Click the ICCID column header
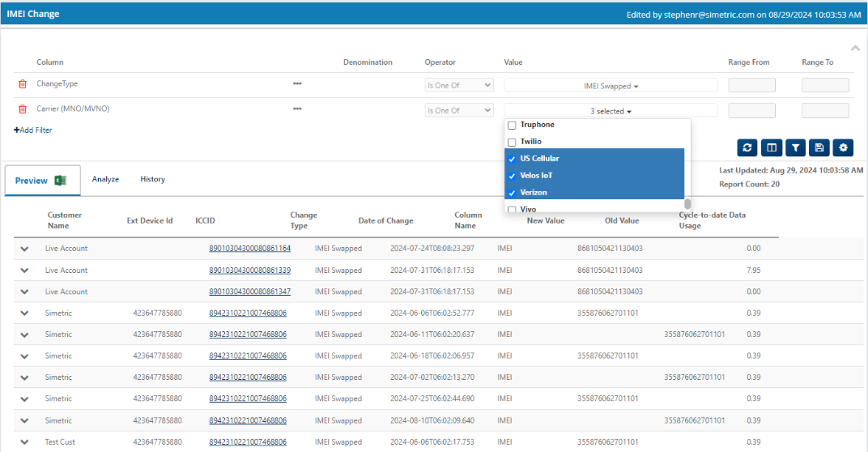This screenshot has width=868, height=452. 205,220
